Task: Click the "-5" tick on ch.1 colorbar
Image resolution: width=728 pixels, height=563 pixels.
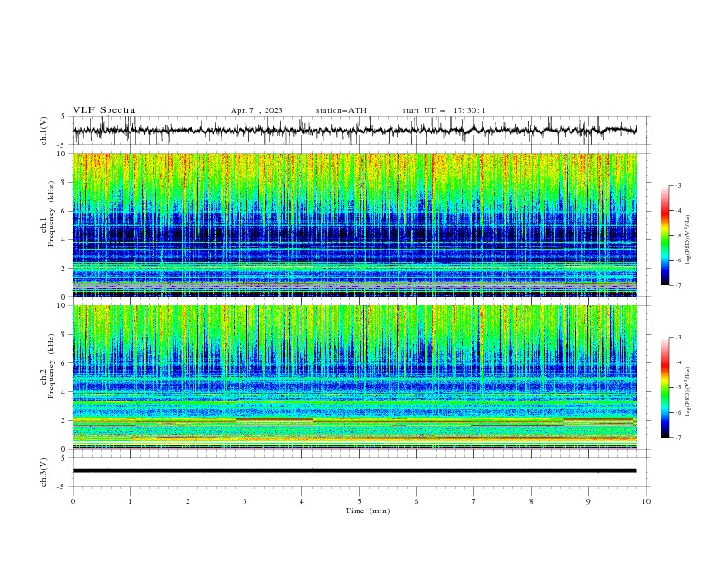Action: [678, 236]
